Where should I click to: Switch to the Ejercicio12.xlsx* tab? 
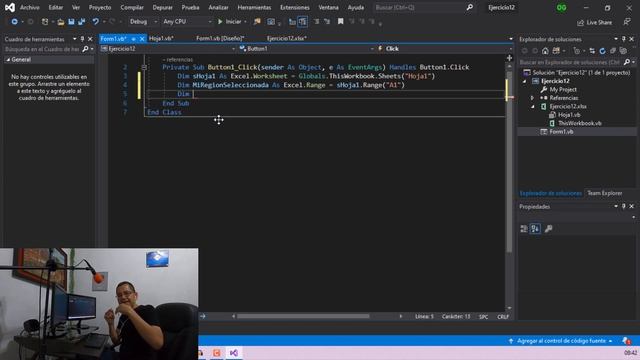287,38
